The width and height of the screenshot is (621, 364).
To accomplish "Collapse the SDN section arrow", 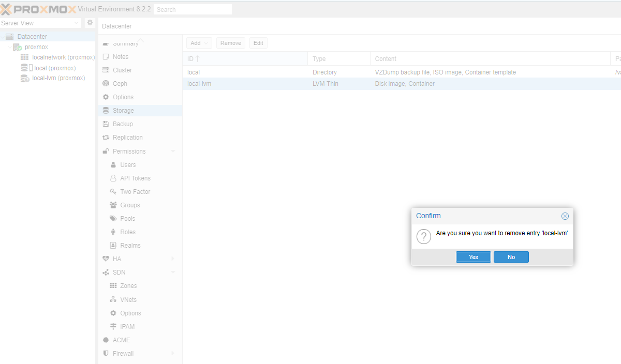I will (x=173, y=272).
